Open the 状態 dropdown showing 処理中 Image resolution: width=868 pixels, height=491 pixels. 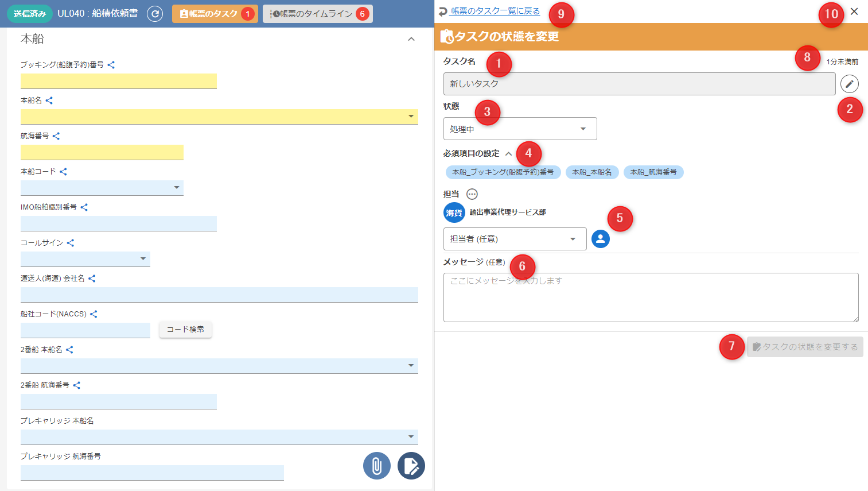click(520, 129)
